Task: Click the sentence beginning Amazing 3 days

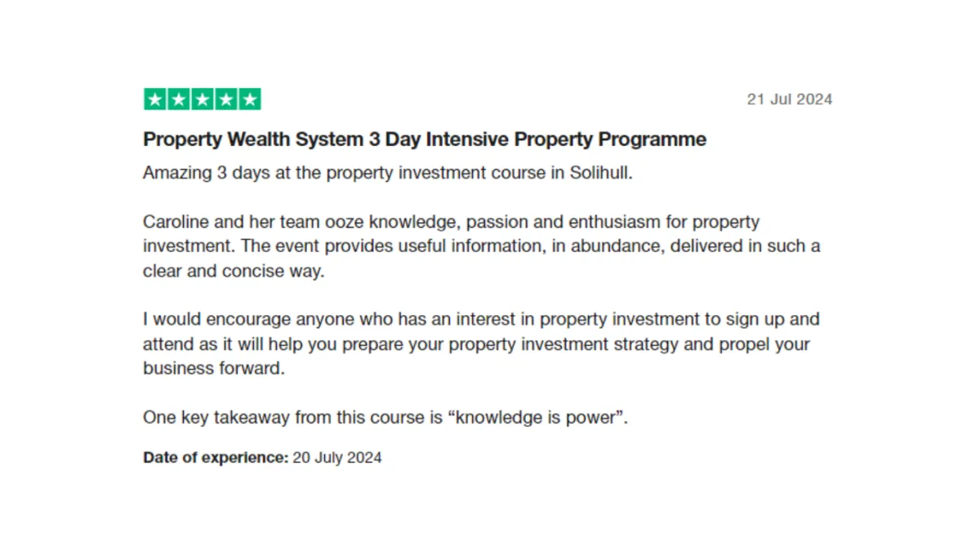Action: point(388,173)
